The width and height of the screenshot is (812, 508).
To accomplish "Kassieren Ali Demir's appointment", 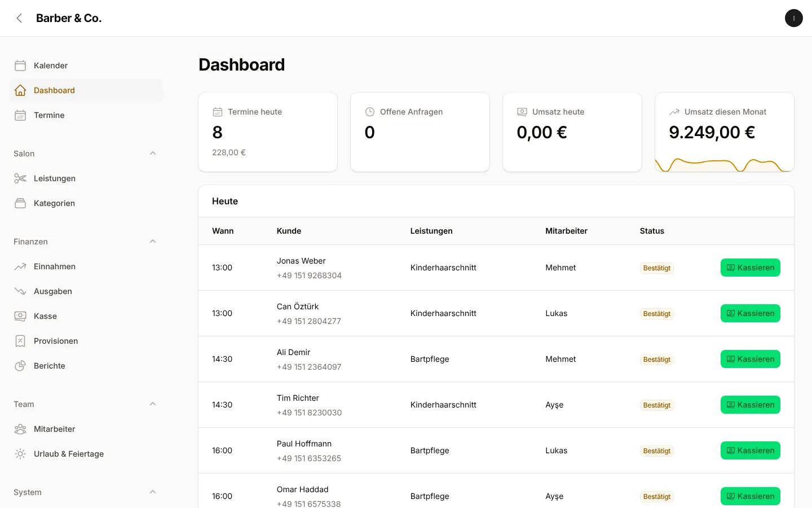I will 750,359.
